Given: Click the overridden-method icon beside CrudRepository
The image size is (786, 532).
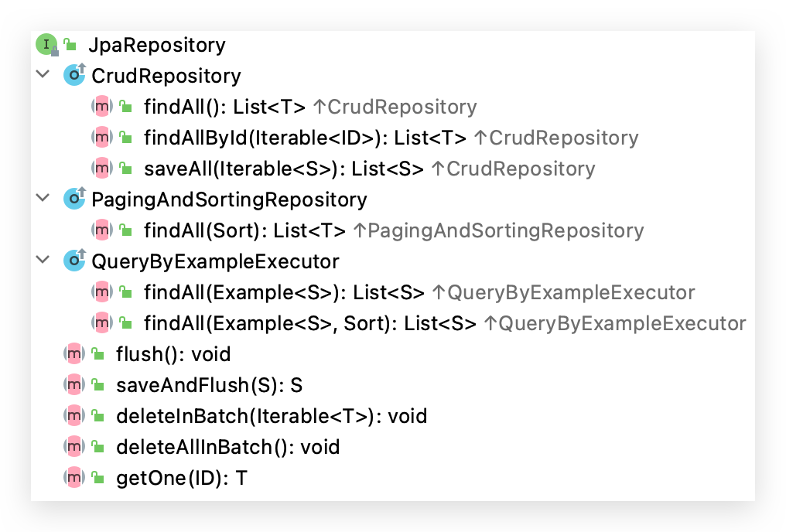Looking at the screenshot, I should point(74,76).
